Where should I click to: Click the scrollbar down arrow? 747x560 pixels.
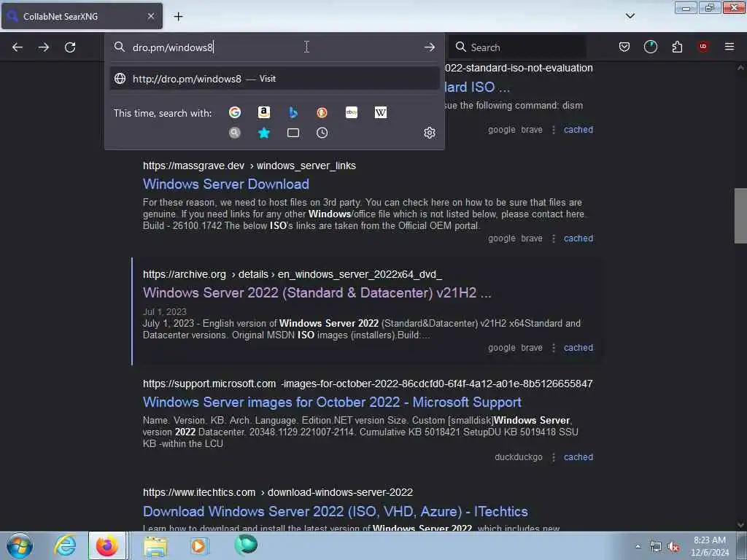(x=740, y=525)
